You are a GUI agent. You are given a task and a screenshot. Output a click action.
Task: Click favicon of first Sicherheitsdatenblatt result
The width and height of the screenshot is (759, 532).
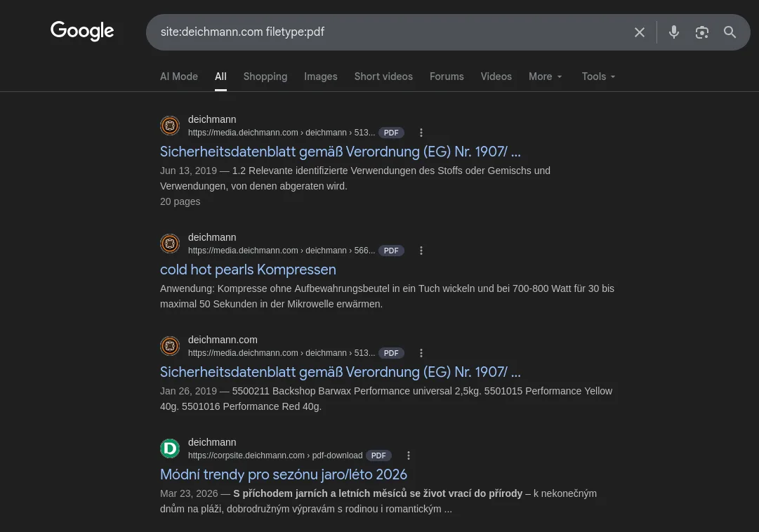coord(170,126)
